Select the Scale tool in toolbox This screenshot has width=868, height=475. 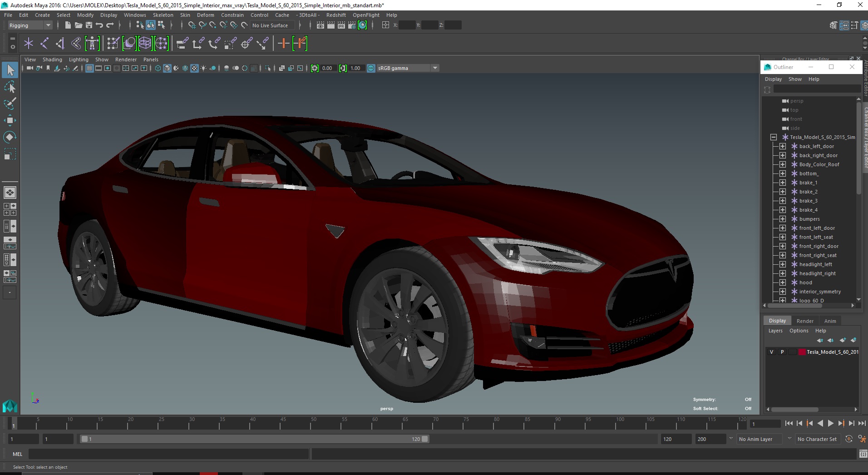[10, 154]
